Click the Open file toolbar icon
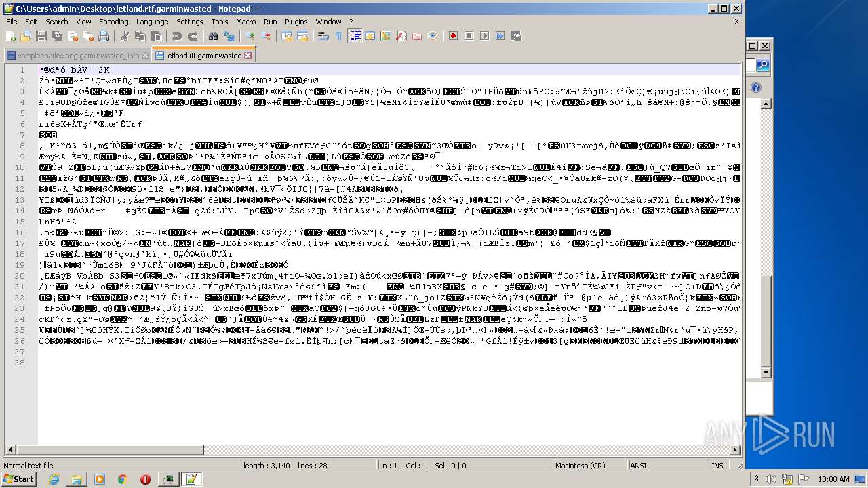Image resolution: width=868 pixels, height=488 pixels. tap(26, 36)
